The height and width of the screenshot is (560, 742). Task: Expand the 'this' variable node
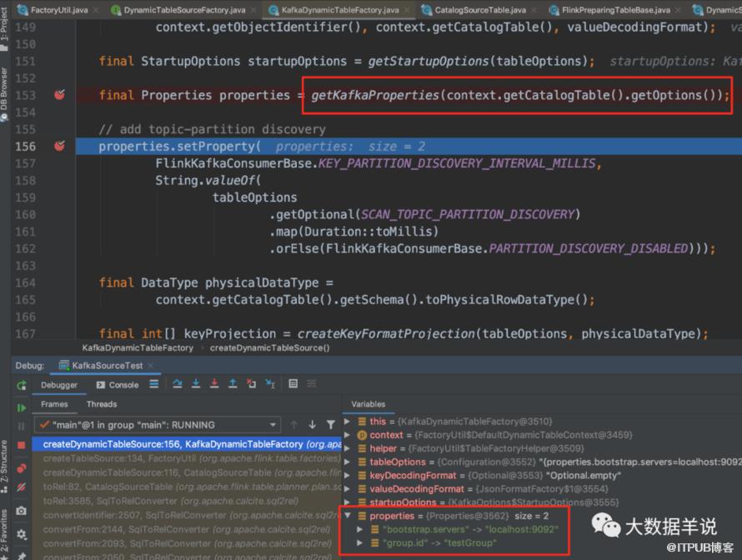pos(347,421)
